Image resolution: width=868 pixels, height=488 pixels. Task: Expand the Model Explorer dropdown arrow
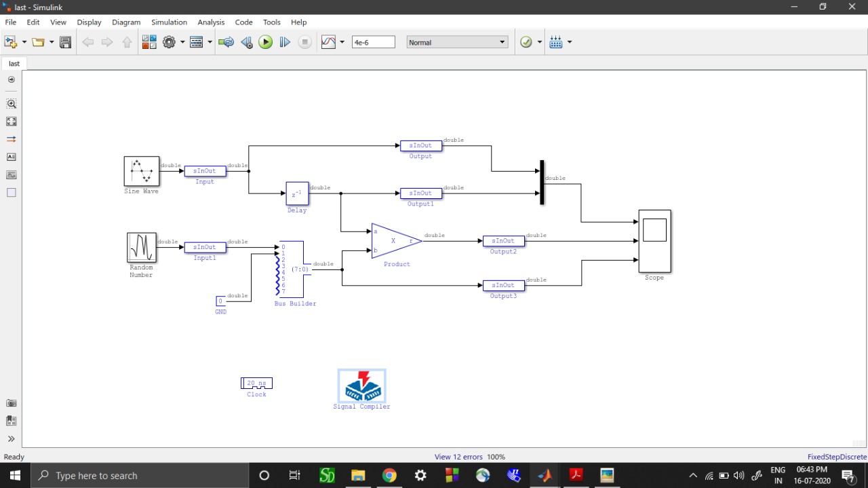click(x=210, y=42)
